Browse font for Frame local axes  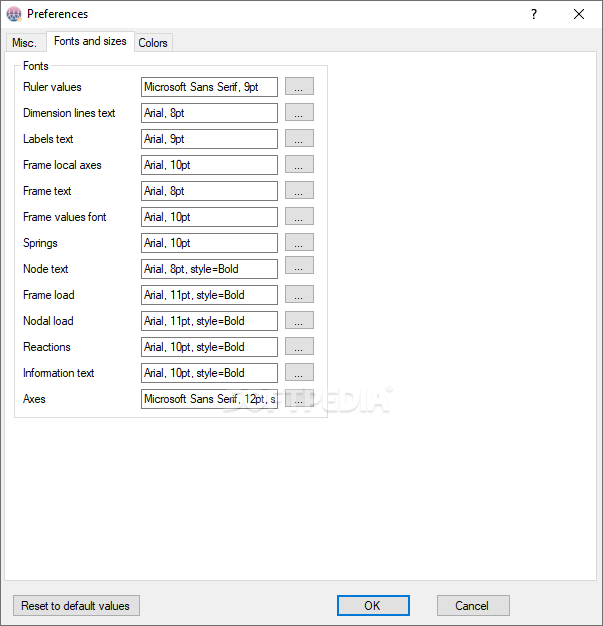pos(299,164)
